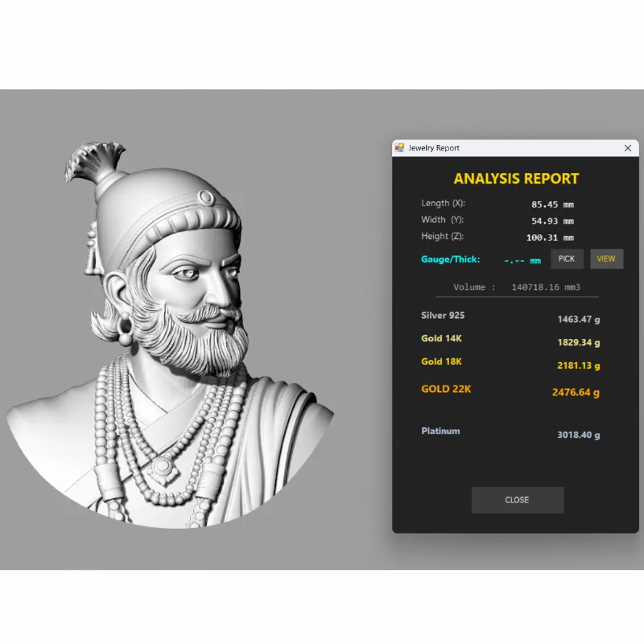Close the Jewelry Report dialog with X
This screenshot has height=644, width=644.
[628, 148]
